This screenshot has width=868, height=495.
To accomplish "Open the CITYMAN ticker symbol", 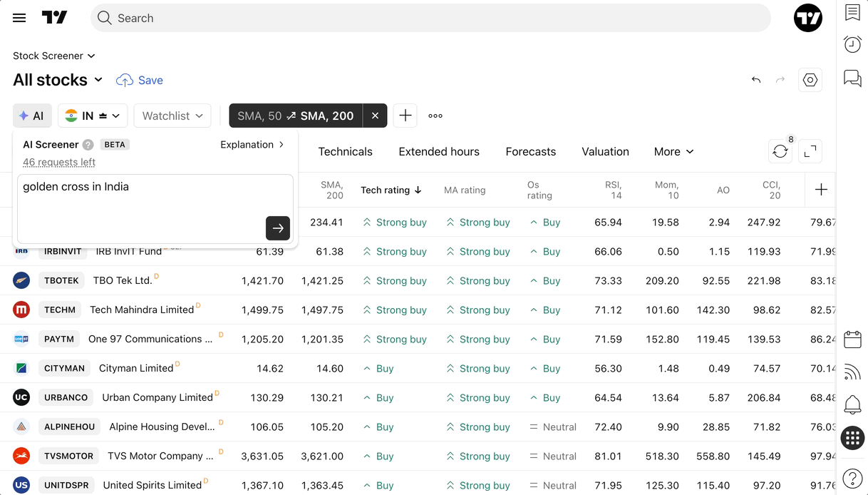I will (x=65, y=368).
